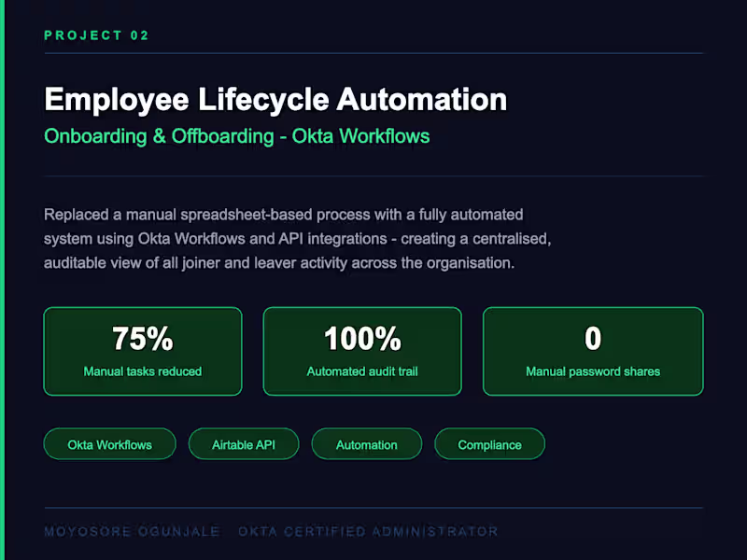Click the MOYOSORE OGUNJALE footer text
This screenshot has height=560, width=747.
pyautogui.click(x=132, y=531)
